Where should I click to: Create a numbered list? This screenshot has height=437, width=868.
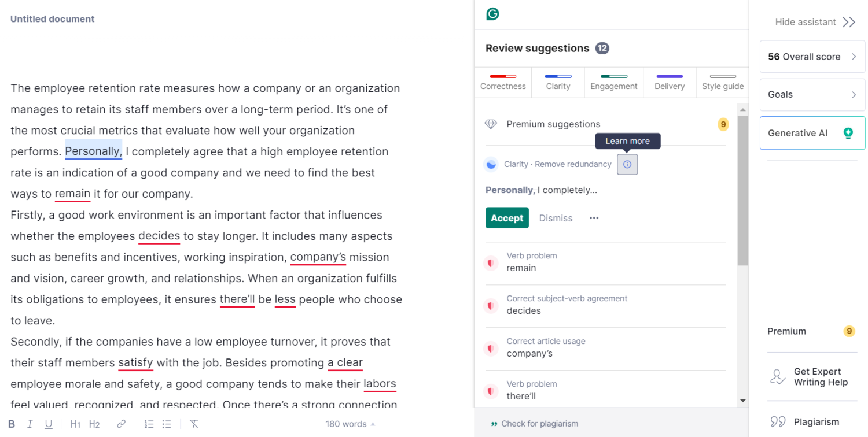[x=149, y=424]
